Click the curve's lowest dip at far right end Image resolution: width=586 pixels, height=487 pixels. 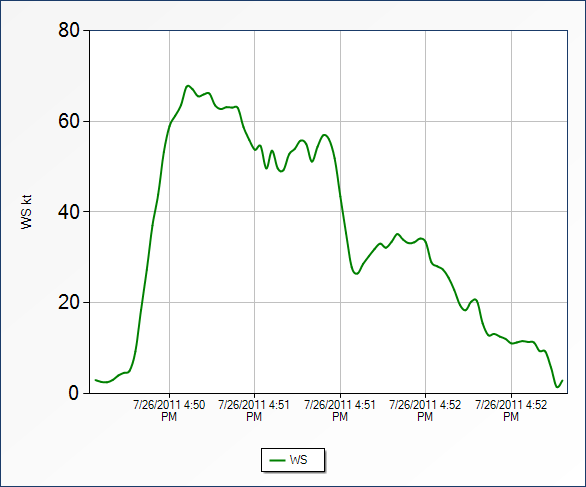tap(557, 387)
